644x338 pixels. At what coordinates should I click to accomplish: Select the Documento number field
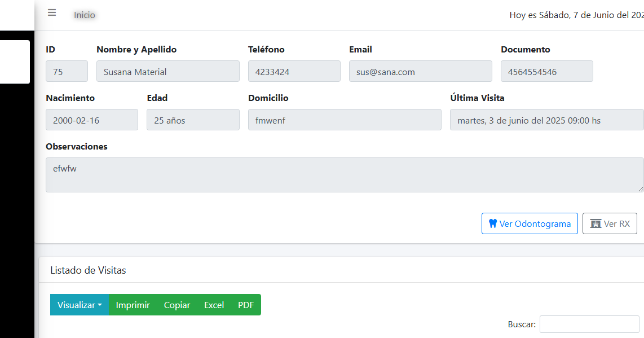[546, 72]
